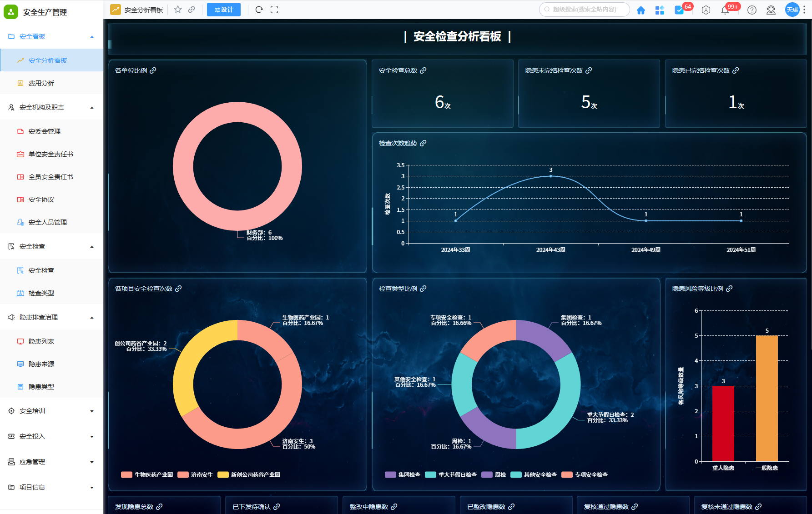Click link icon beside 安全检查总数 title

[x=423, y=70]
